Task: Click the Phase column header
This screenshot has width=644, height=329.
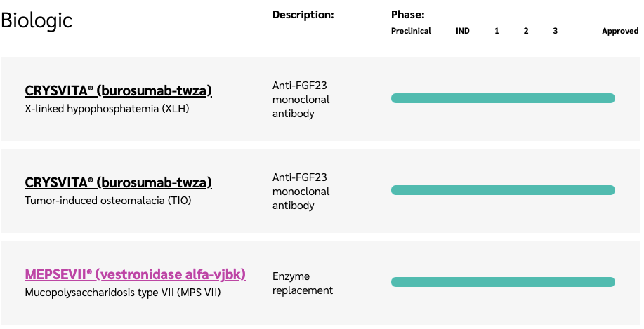Action: pyautogui.click(x=407, y=15)
